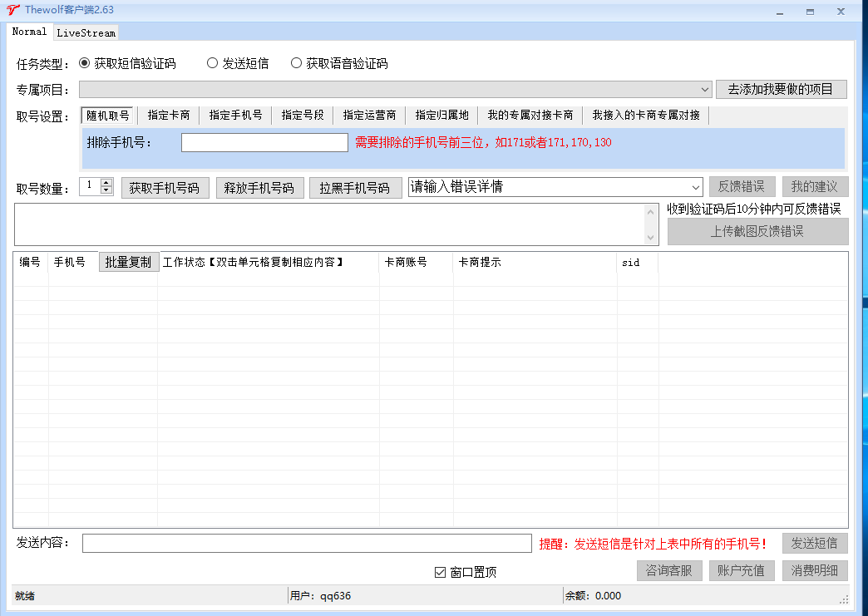
Task: Choose 获取语音验证码 radio option
Action: (296, 63)
